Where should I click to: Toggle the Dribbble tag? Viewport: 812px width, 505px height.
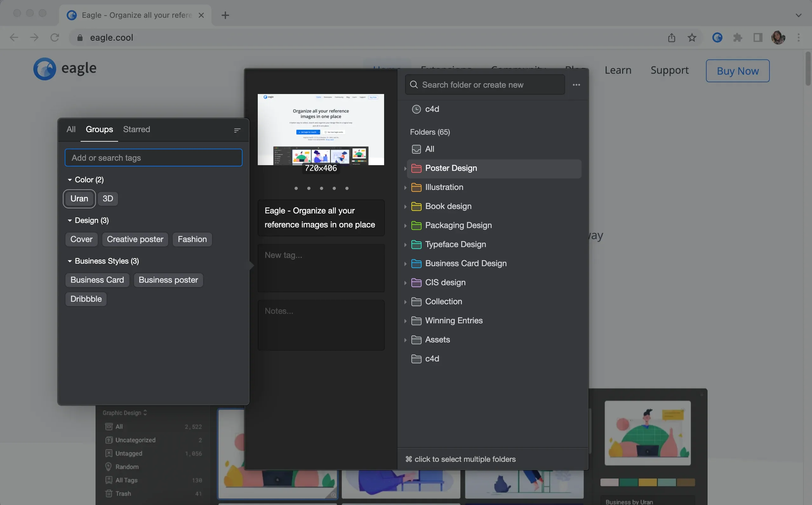point(86,299)
